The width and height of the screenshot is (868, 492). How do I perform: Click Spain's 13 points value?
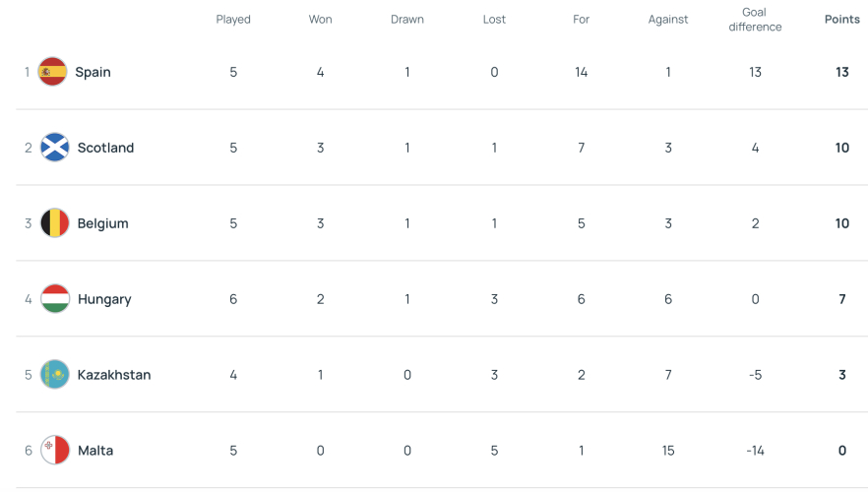[842, 72]
